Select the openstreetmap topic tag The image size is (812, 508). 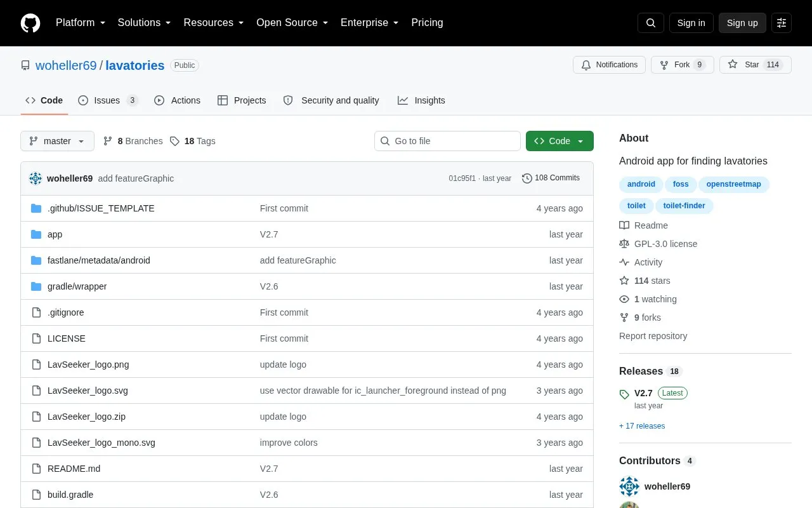(733, 184)
